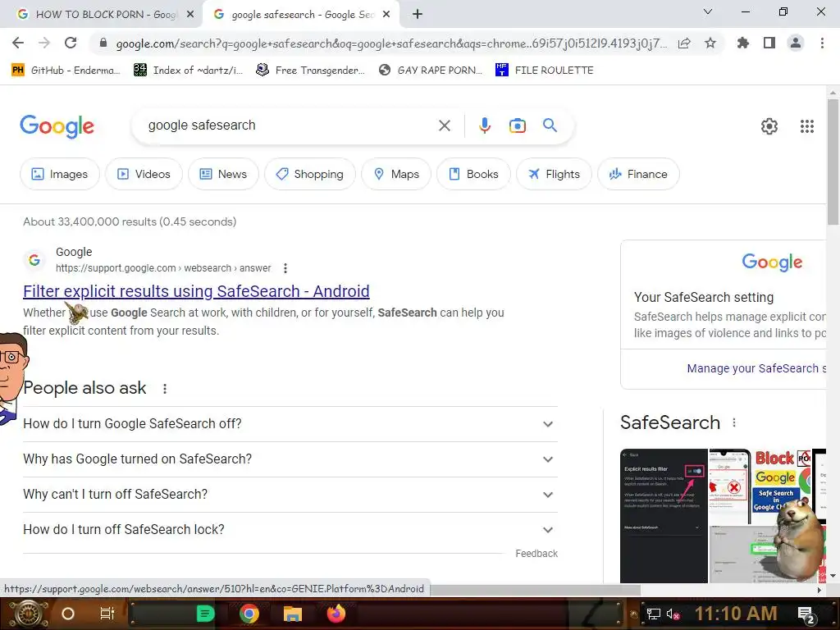This screenshot has height=630, width=840.
Task: Filter results by Maps
Action: click(x=396, y=174)
